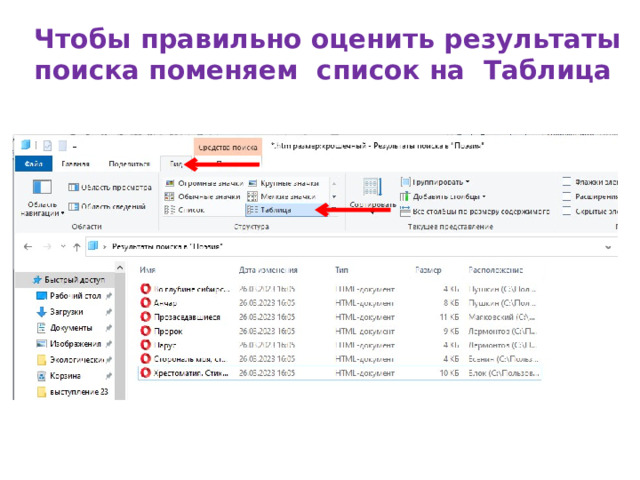Select the file Парус
Viewport: 640px width, 480px height.
pos(165,345)
